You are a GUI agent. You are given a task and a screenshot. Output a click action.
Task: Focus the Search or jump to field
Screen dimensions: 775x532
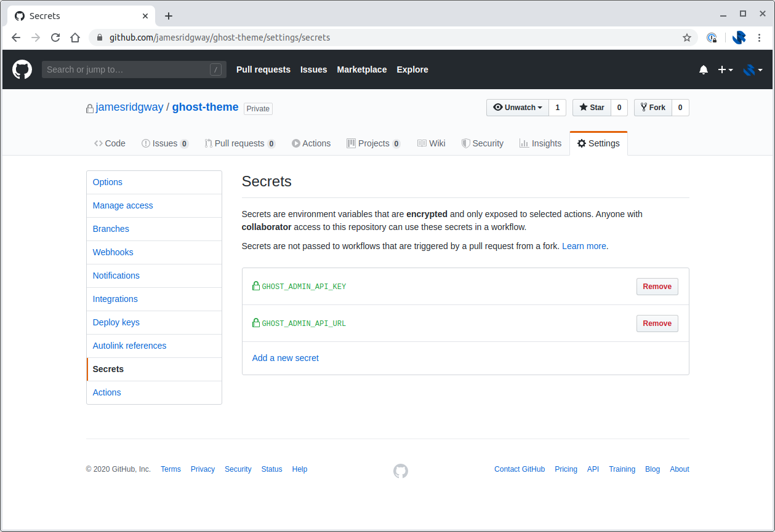coord(134,69)
